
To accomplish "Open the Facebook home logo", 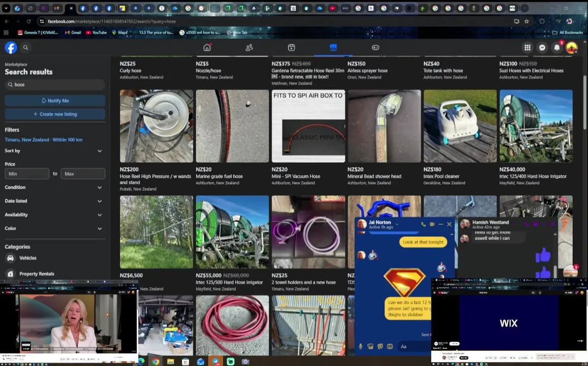I will click(11, 48).
